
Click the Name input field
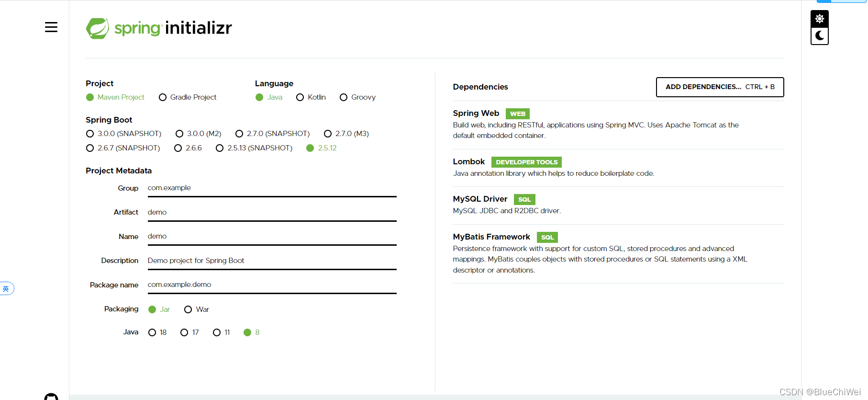[x=272, y=237]
